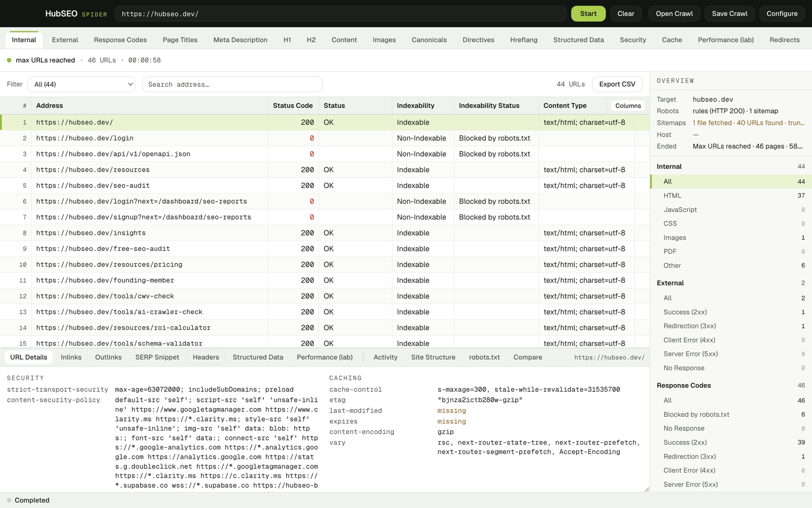
Task: Filter overview by Internal PDF
Action: tap(731, 251)
